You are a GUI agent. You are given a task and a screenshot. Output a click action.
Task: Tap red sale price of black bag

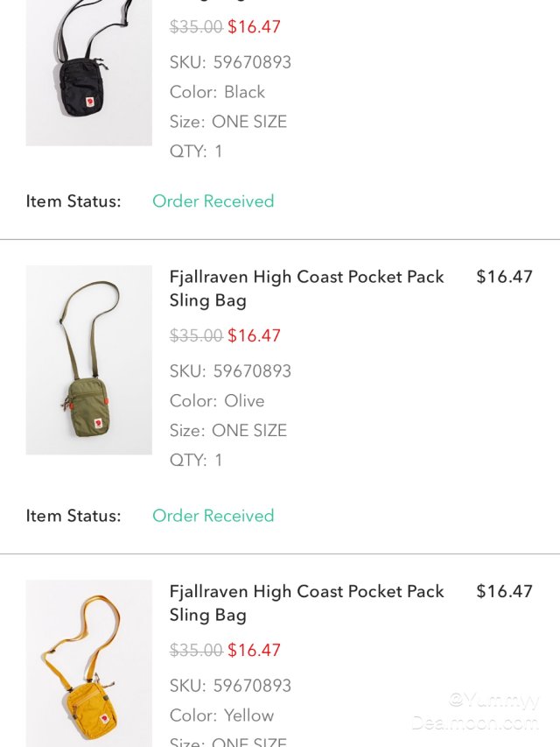tap(254, 26)
